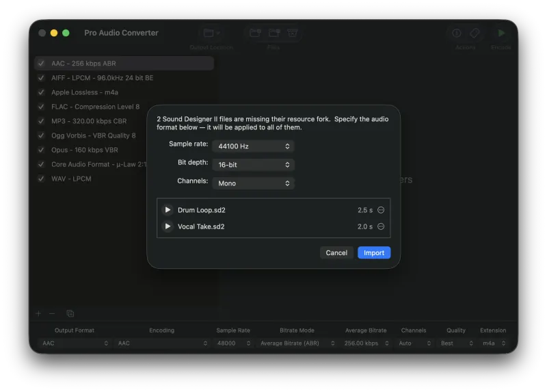Toggle the MP3 - 320.00 kbps CBR checkbox

pyautogui.click(x=41, y=121)
